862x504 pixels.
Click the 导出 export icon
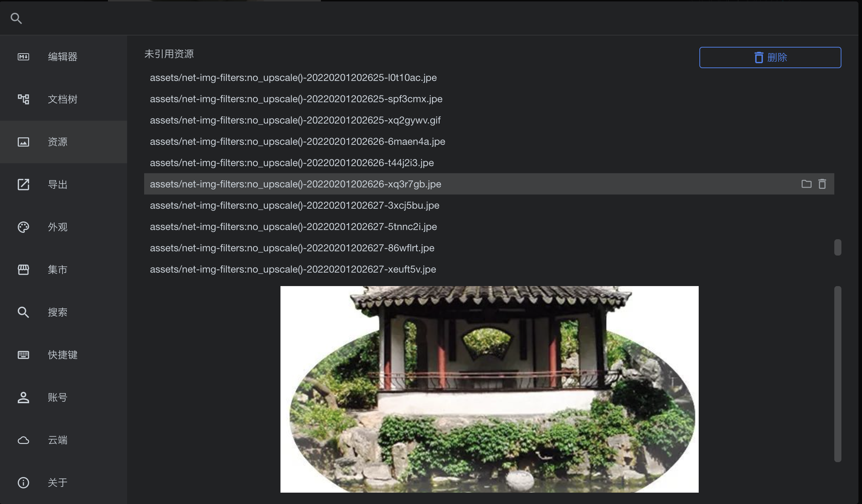pos(23,184)
